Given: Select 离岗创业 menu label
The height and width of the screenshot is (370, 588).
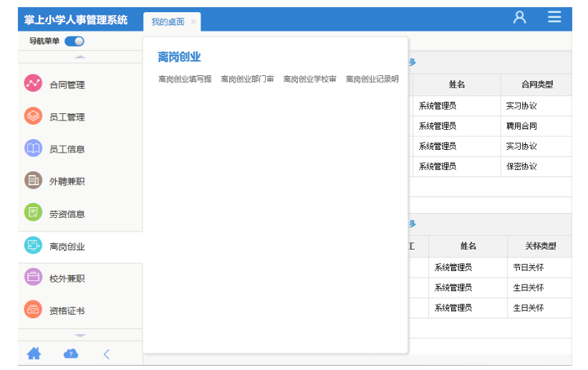Looking at the screenshot, I should pos(67,247).
